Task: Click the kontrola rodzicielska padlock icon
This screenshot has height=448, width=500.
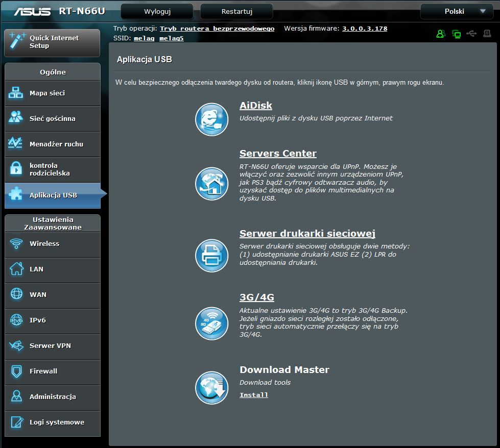Action: pyautogui.click(x=16, y=168)
